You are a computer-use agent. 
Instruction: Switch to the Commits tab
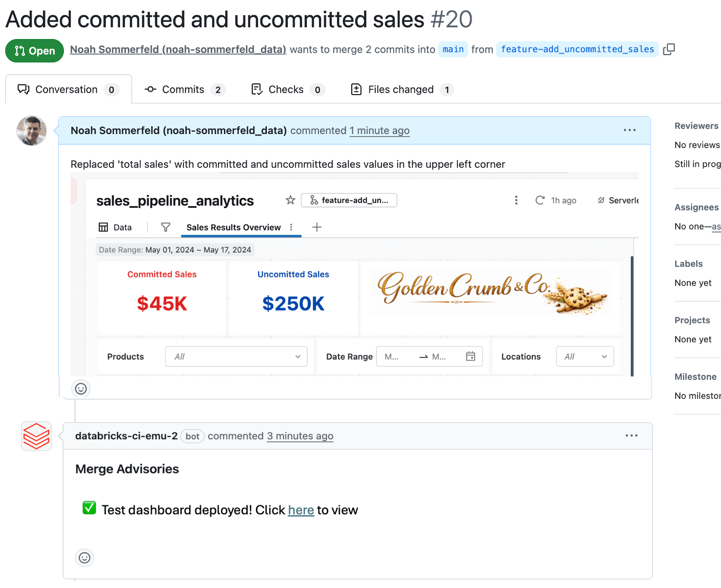184,90
